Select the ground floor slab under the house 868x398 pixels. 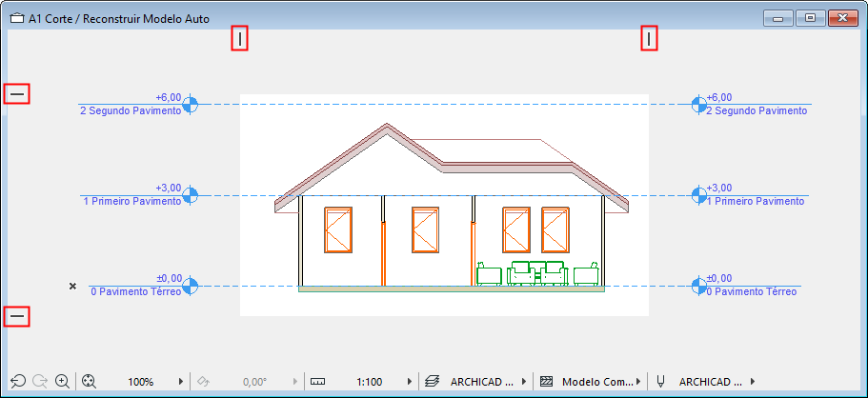coord(452,289)
